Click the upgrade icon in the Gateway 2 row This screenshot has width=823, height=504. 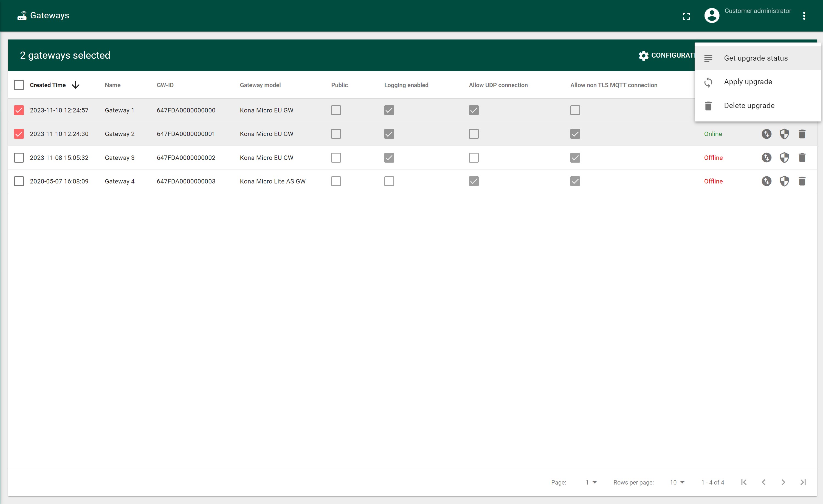(x=766, y=134)
